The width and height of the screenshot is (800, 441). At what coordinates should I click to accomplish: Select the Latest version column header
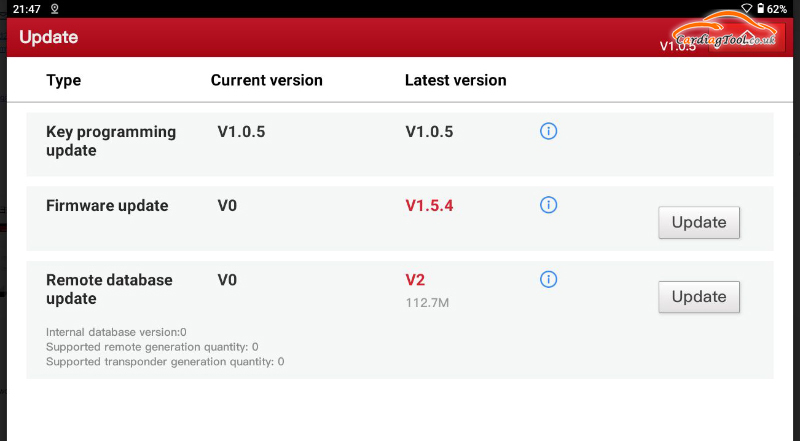[x=456, y=80]
